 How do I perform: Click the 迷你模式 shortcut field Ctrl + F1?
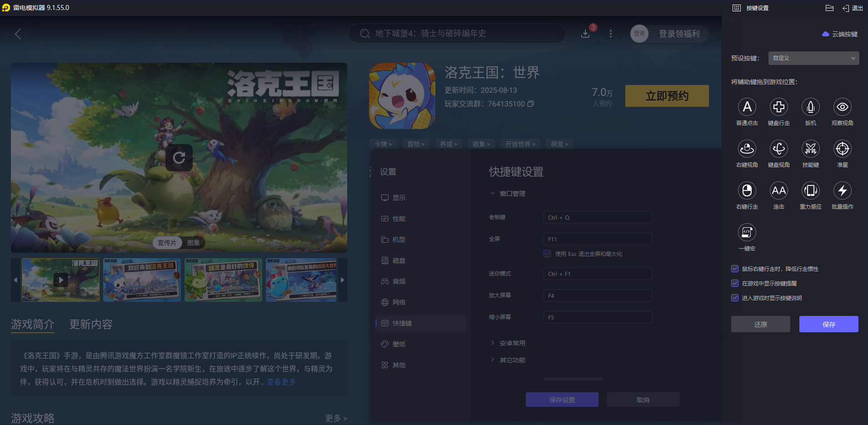click(x=598, y=274)
